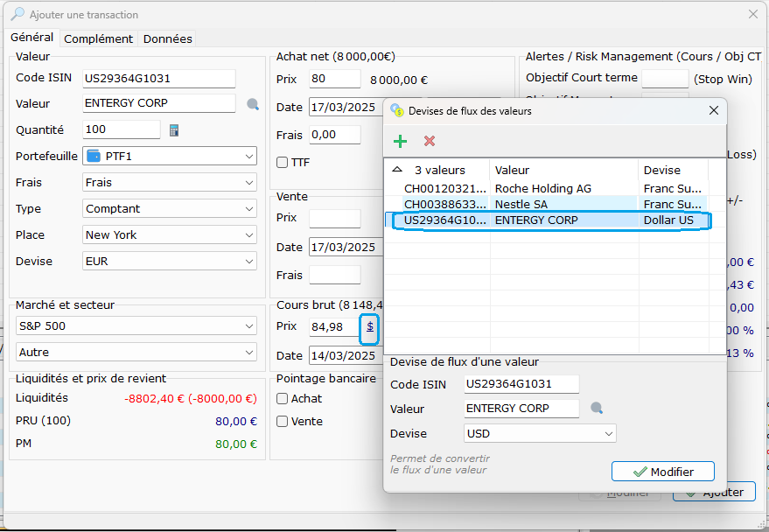Open the calculator icon beside Quantité
This screenshot has height=532, width=769.
pyautogui.click(x=173, y=129)
